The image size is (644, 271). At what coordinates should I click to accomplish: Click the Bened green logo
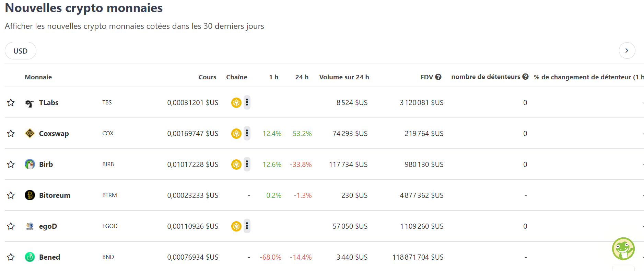point(30,257)
